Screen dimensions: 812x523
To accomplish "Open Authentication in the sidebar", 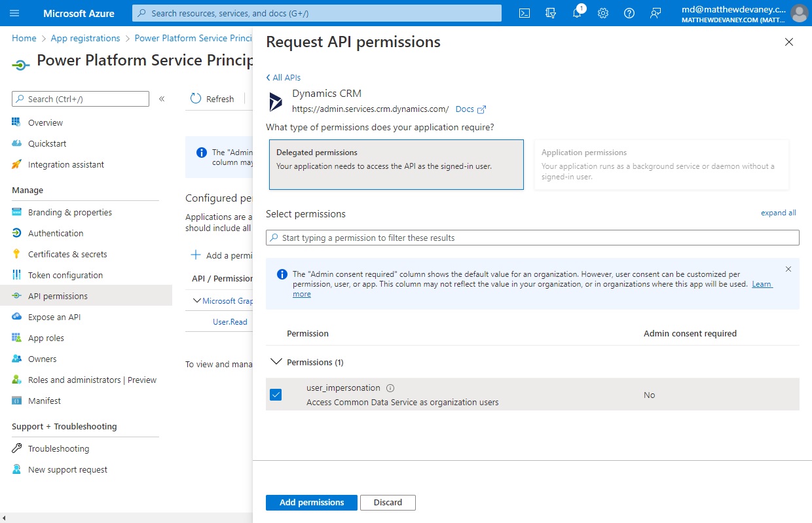I will pyautogui.click(x=55, y=232).
